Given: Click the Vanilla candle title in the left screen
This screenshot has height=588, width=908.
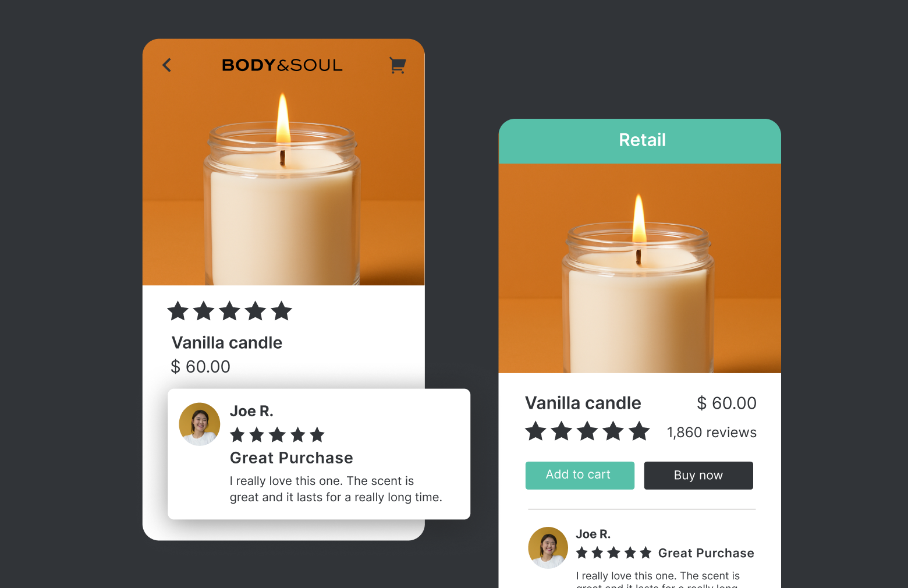Looking at the screenshot, I should pyautogui.click(x=227, y=343).
